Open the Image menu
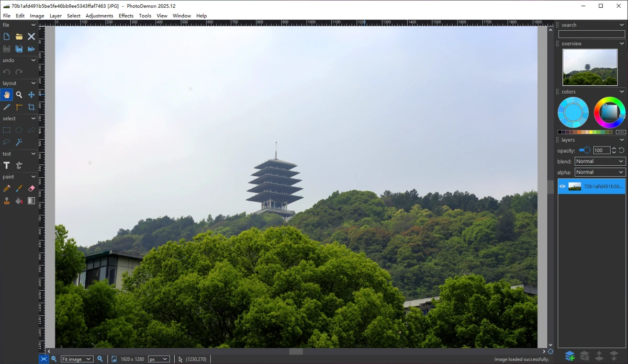This screenshot has width=628, height=364. coord(37,16)
